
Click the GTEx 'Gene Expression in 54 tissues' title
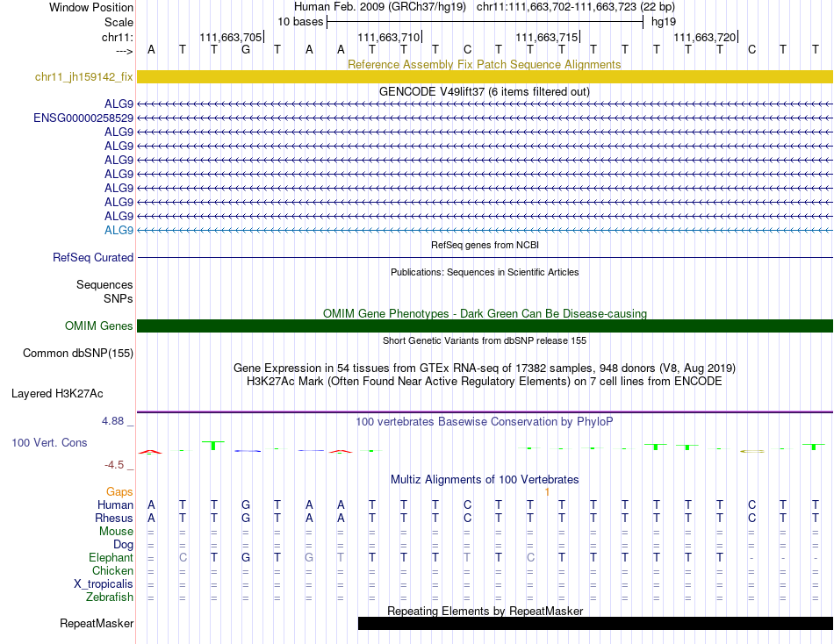point(485,368)
